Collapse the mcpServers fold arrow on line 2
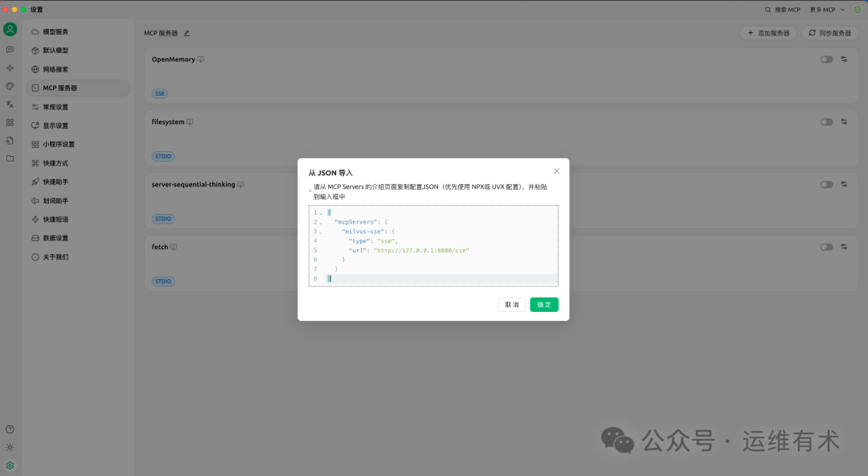Image resolution: width=868 pixels, height=476 pixels. tap(321, 223)
